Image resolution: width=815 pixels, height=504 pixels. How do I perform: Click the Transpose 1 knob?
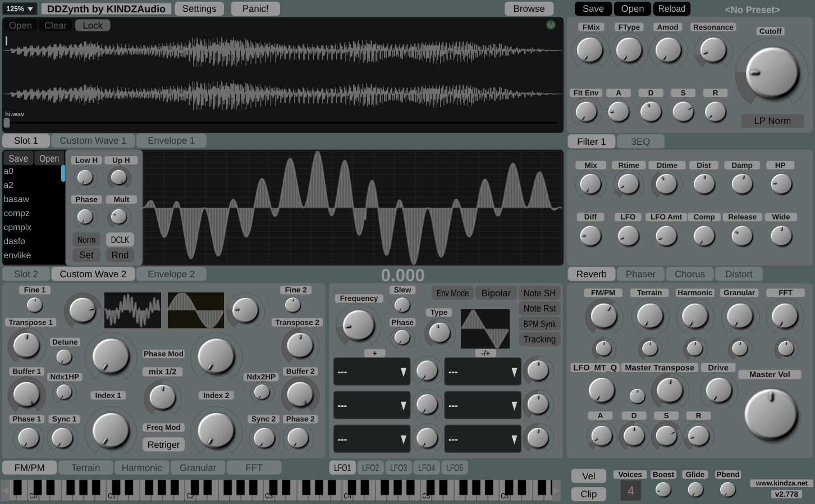pyautogui.click(x=26, y=345)
